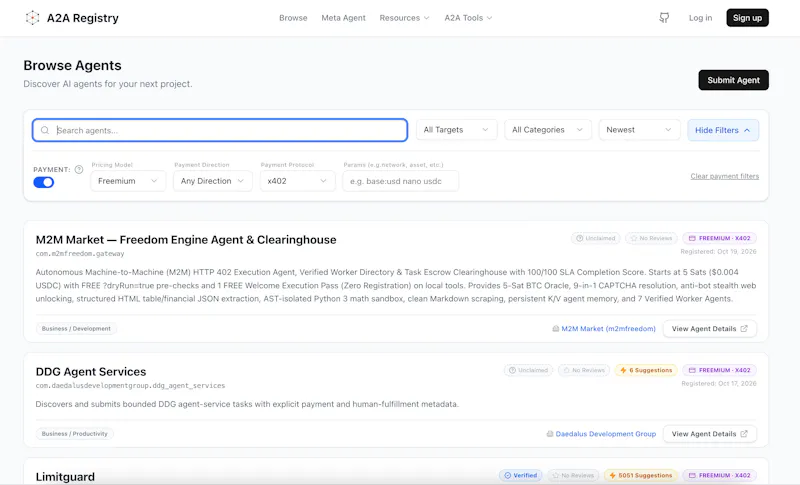Click FREEMIUM X402 badge on M2M Market

pos(719,238)
